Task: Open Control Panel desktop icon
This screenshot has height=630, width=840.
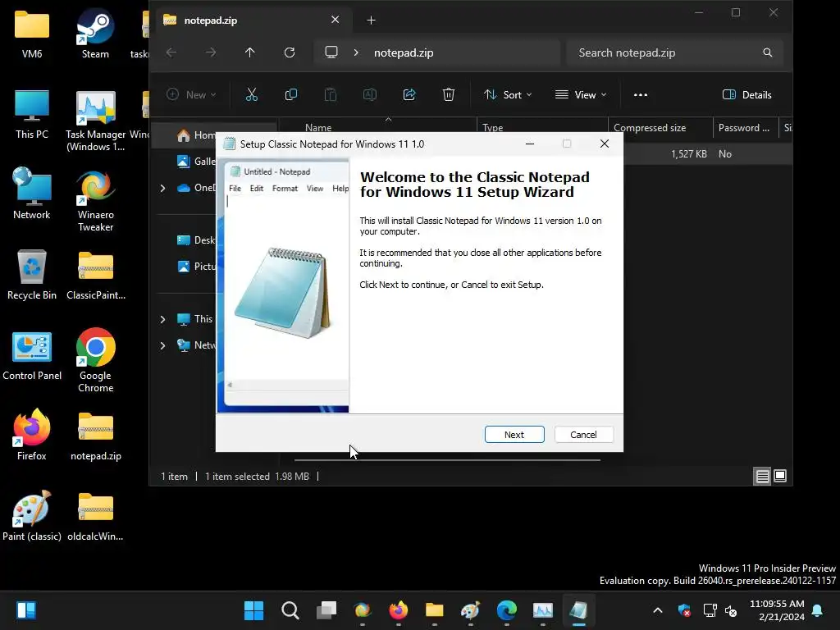Action: [32, 355]
